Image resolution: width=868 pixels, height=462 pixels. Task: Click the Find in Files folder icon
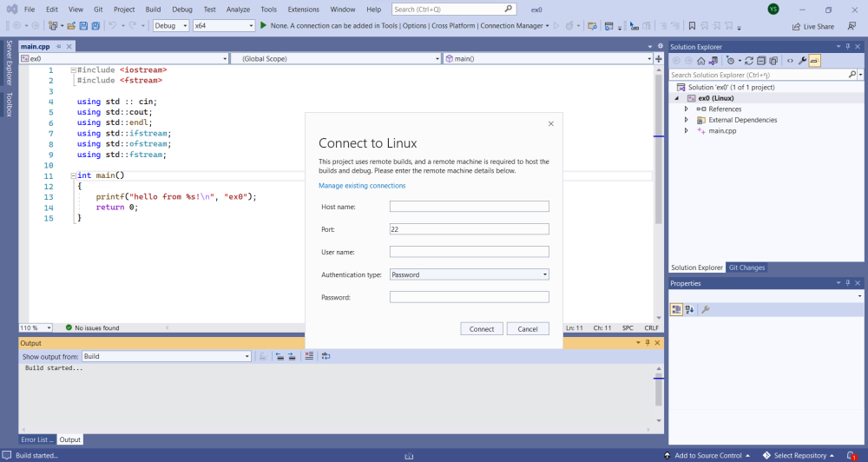pos(592,25)
